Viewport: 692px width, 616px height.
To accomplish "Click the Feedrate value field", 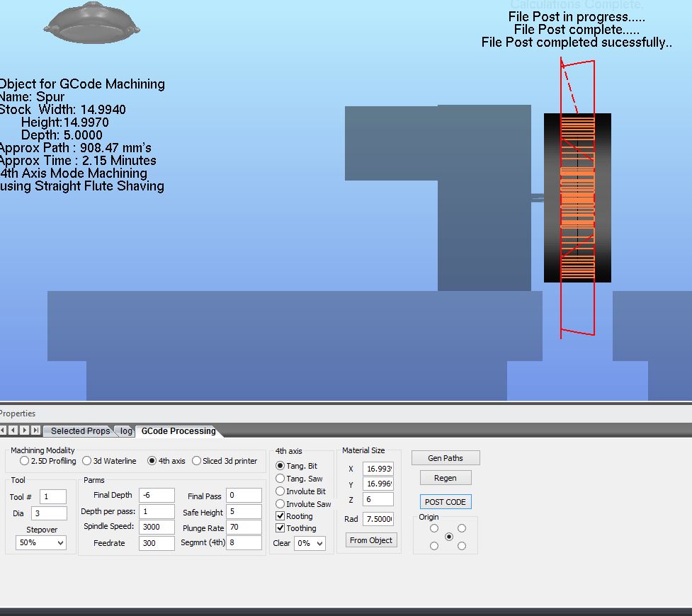I will click(157, 543).
